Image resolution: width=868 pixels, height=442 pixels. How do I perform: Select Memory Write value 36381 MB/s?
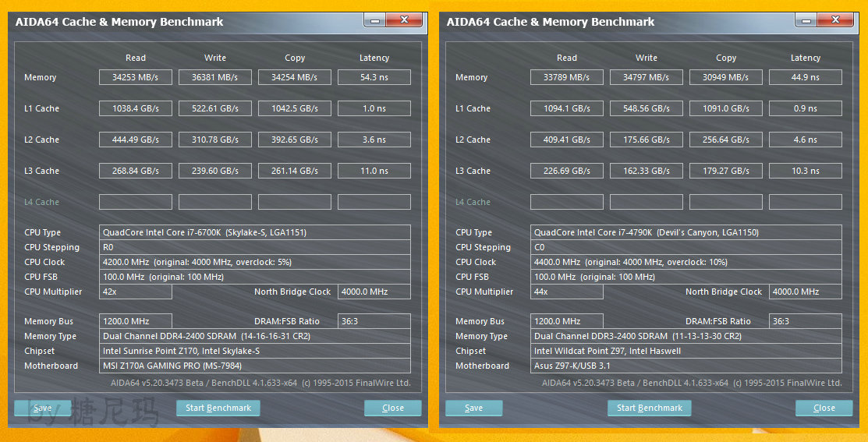pyautogui.click(x=215, y=77)
